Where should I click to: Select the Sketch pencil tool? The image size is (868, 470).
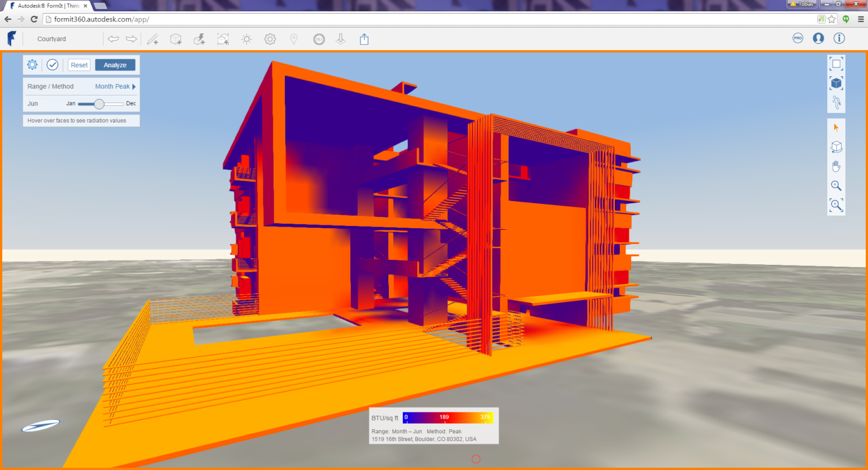click(x=153, y=40)
